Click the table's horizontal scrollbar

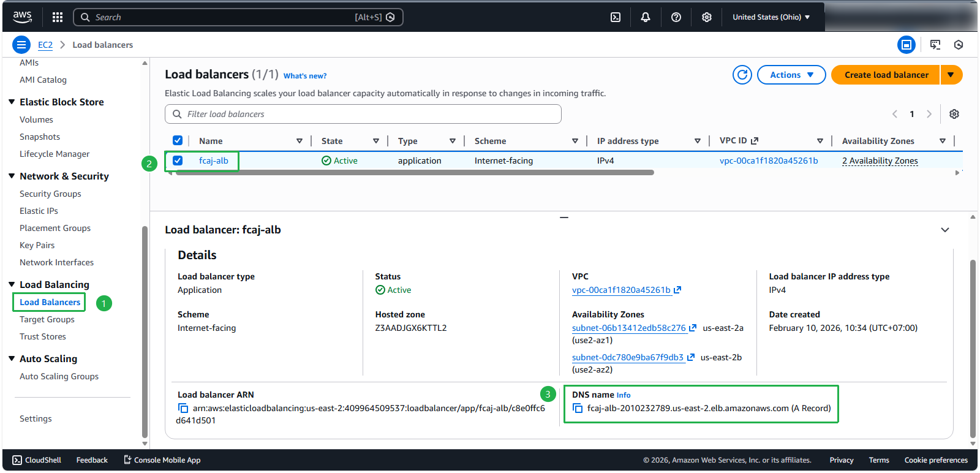pos(415,173)
